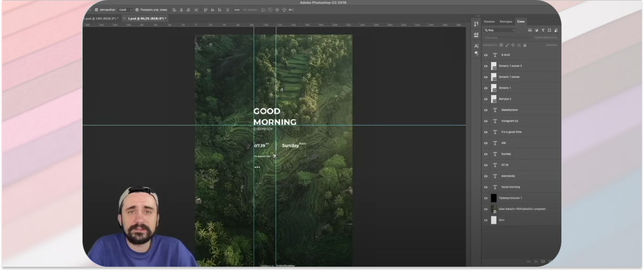Click the align right edges icon
This screenshot has height=271, width=644.
pyautogui.click(x=188, y=10)
